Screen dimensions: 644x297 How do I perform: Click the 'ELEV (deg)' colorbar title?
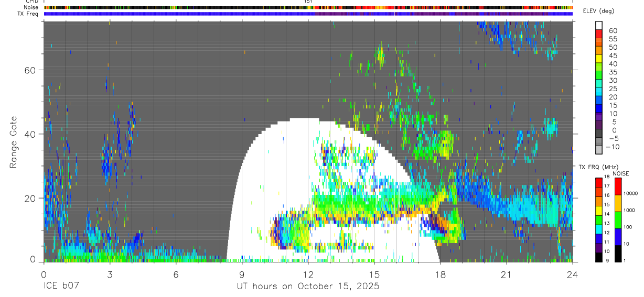click(598, 11)
